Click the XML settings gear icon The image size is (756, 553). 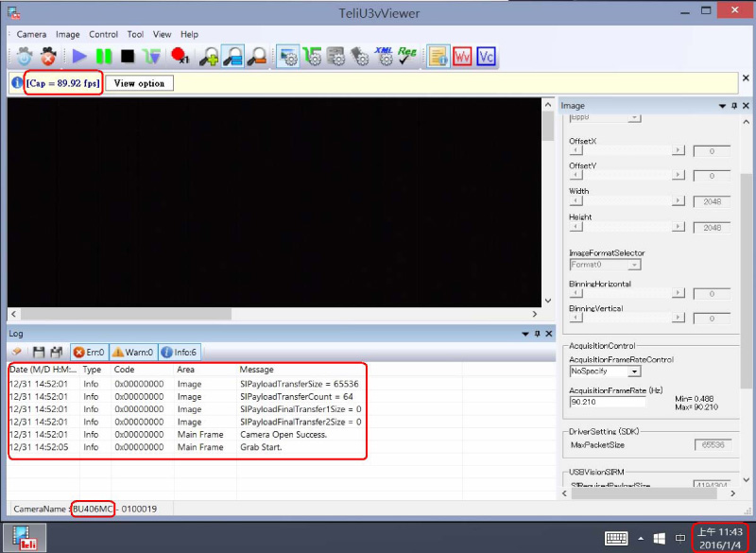384,57
